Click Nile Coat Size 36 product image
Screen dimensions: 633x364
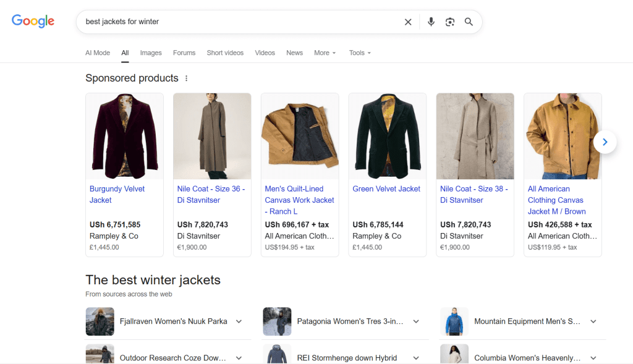[212, 137]
